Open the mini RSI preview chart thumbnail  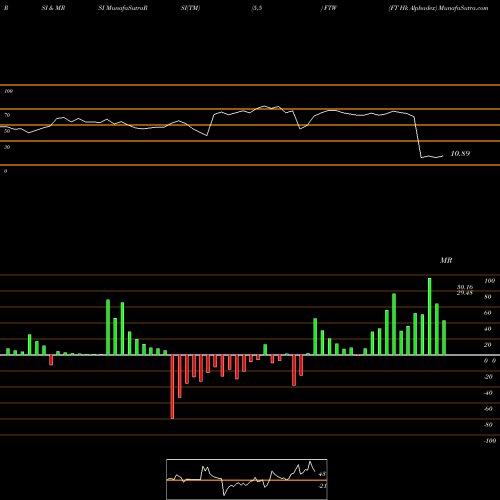coord(247,479)
